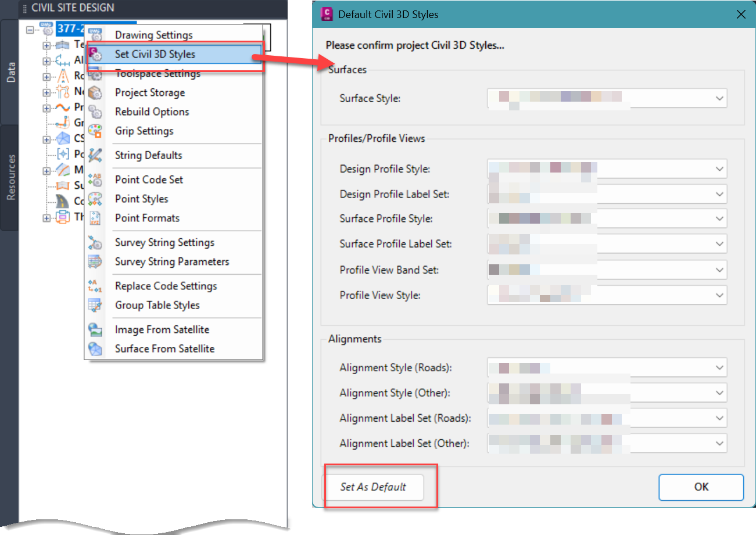Click the Set As Default button

(373, 487)
